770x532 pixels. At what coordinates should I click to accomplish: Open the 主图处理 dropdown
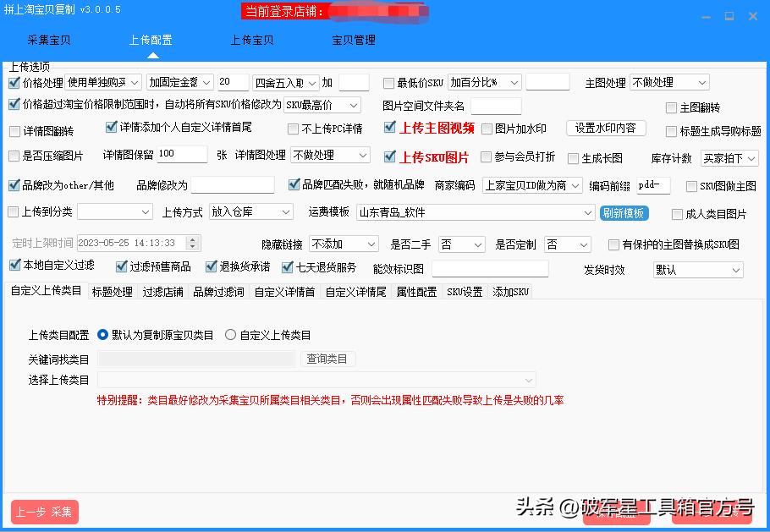[668, 82]
